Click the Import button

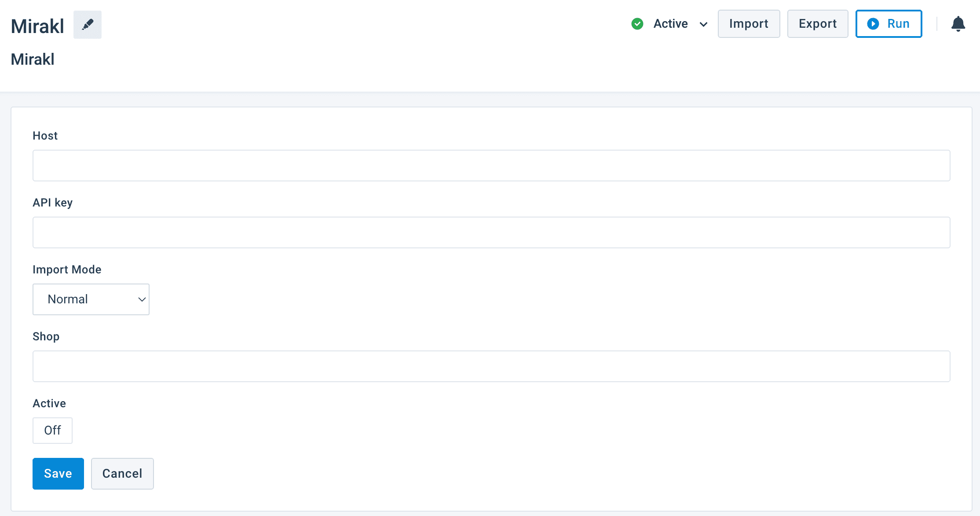[749, 24]
